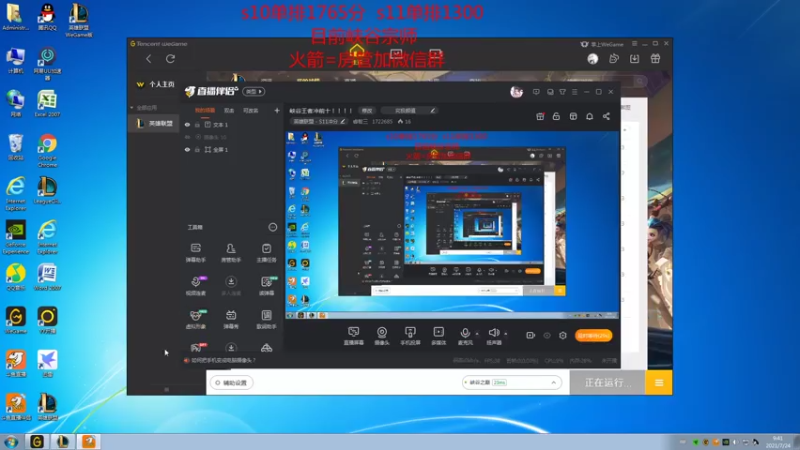Open the 弹幕秀 tool
Viewport: 800px width, 450px height.
click(231, 319)
